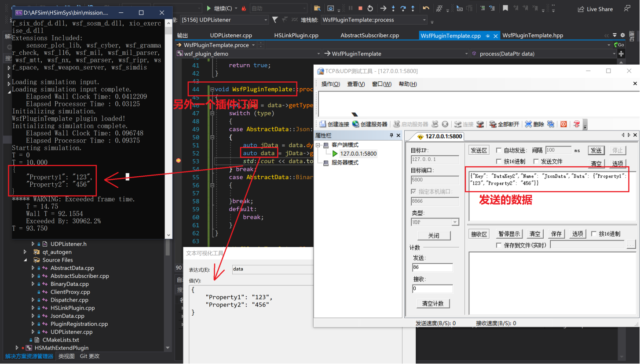Image resolution: width=640 pixels, height=364 pixels.
Task: Switch to the HSLinkPlugin.cpp tab
Action: pyautogui.click(x=296, y=36)
